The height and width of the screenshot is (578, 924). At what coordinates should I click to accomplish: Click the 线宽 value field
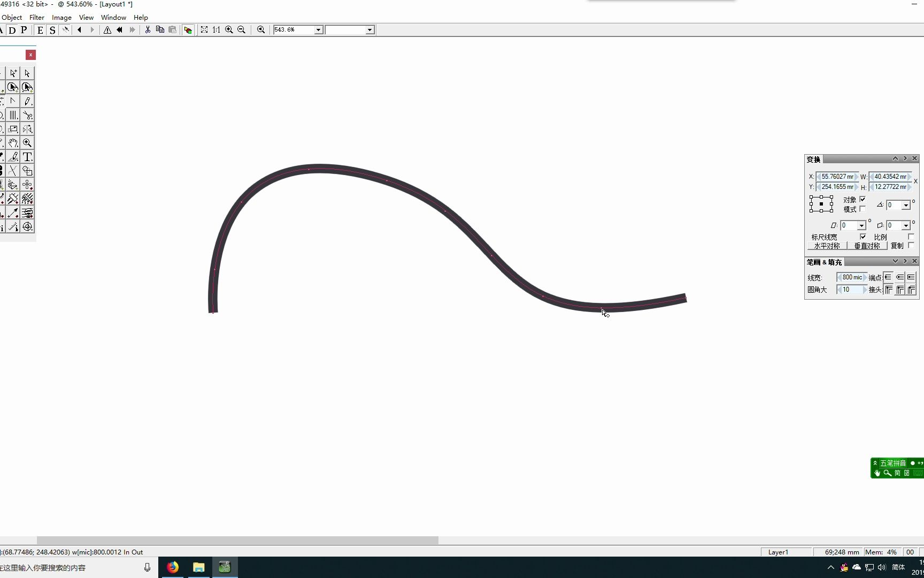[x=852, y=277]
